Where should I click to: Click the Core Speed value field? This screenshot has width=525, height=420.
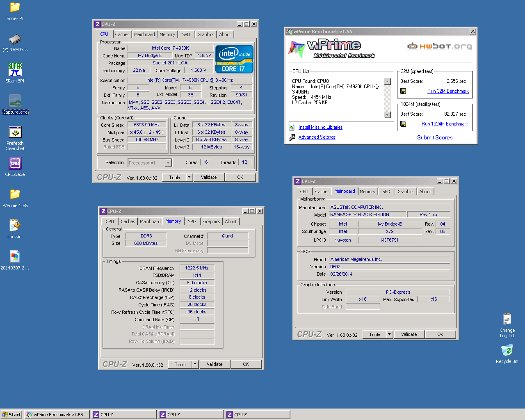click(x=147, y=125)
